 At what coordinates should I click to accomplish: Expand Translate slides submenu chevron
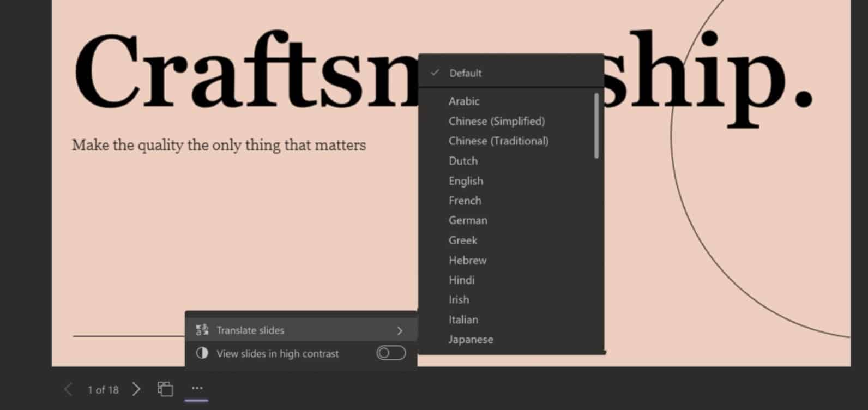(400, 330)
